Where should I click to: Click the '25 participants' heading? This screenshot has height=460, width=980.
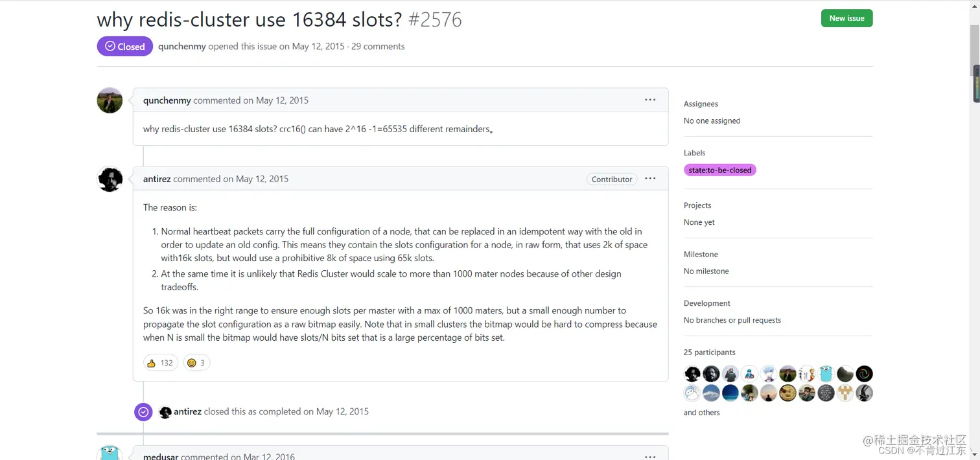click(710, 352)
